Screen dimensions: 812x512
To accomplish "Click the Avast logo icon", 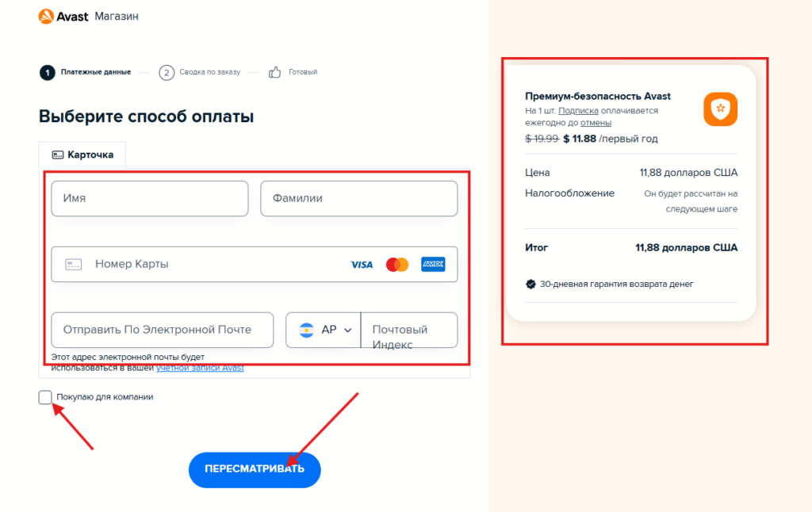I will point(46,16).
